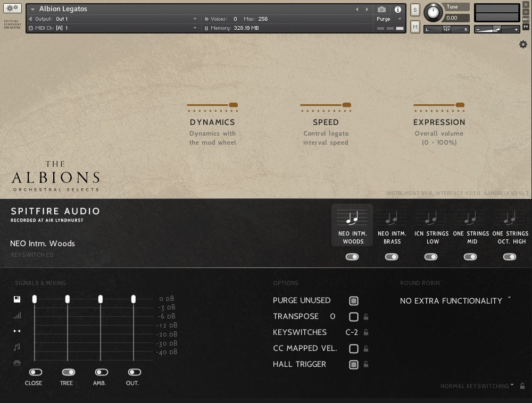Viewport: 532px width, 403px height.
Task: Select the ICN Strings Low articulation icon
Action: coord(431,218)
